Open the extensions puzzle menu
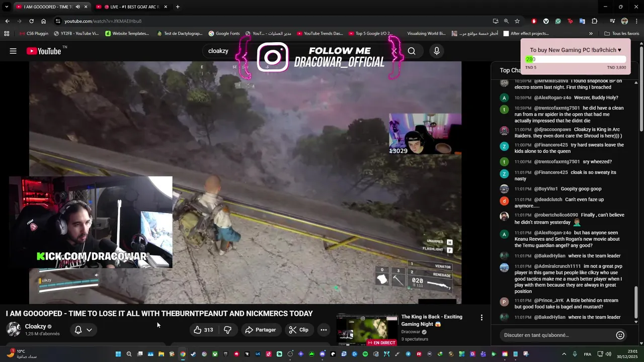The image size is (644, 362). point(595,21)
